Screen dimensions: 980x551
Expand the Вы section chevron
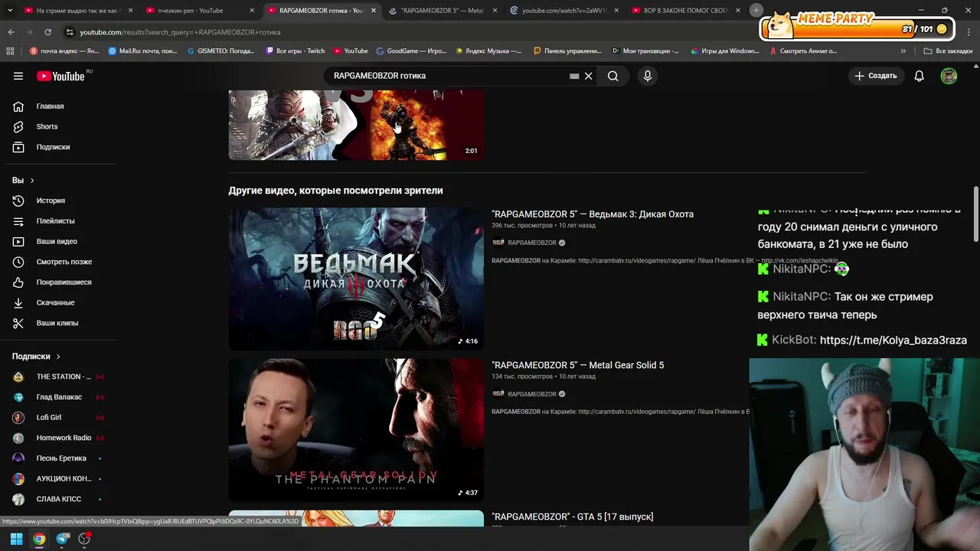pyautogui.click(x=32, y=181)
